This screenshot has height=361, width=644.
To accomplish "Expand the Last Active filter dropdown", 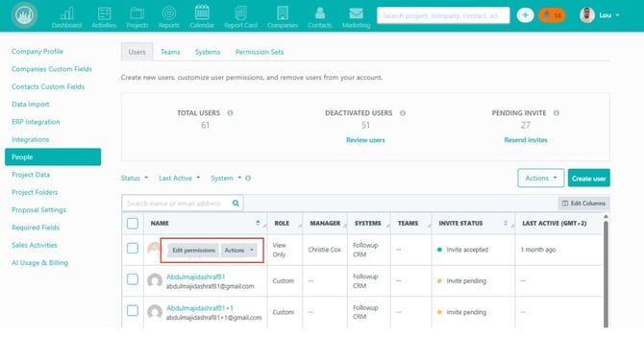I will click(x=180, y=178).
